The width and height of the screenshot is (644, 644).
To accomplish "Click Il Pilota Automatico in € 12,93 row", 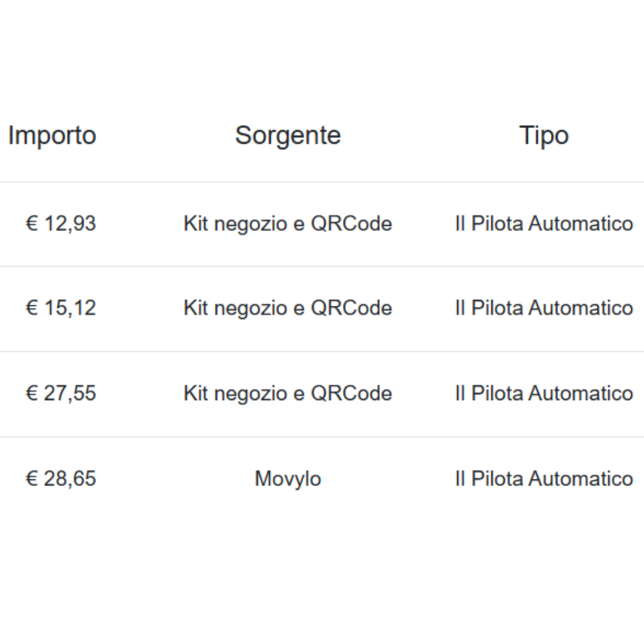I will tap(544, 224).
